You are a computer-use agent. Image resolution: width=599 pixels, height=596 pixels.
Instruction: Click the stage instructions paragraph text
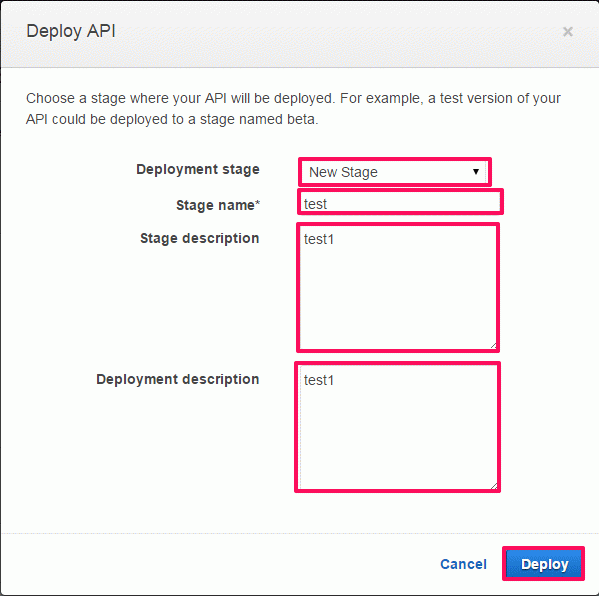[x=293, y=109]
